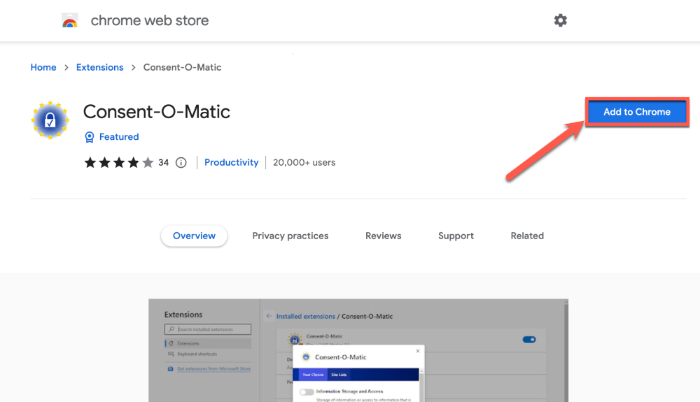Open the Extensions breadcrumb link
Screen dimensions: 700x402
tap(100, 67)
